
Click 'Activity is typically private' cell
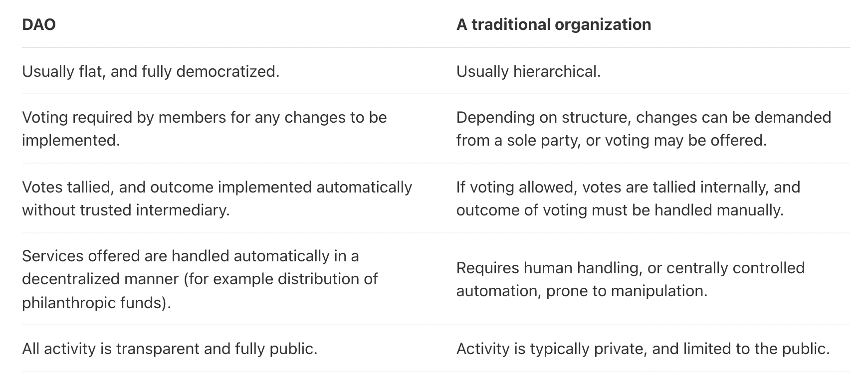point(643,349)
